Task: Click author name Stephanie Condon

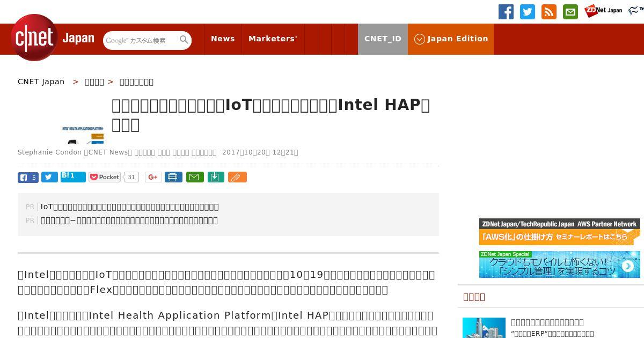Action: click(49, 152)
